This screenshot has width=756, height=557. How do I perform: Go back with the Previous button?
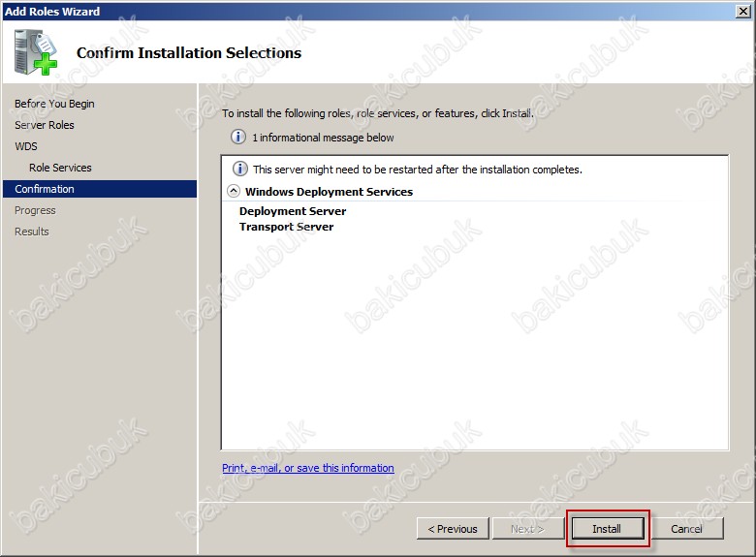pyautogui.click(x=453, y=529)
